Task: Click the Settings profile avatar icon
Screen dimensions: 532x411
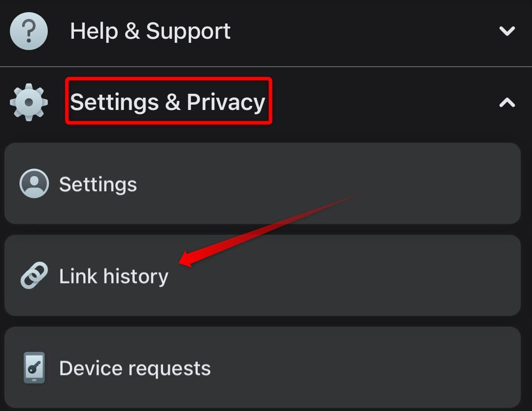Action: tap(34, 183)
